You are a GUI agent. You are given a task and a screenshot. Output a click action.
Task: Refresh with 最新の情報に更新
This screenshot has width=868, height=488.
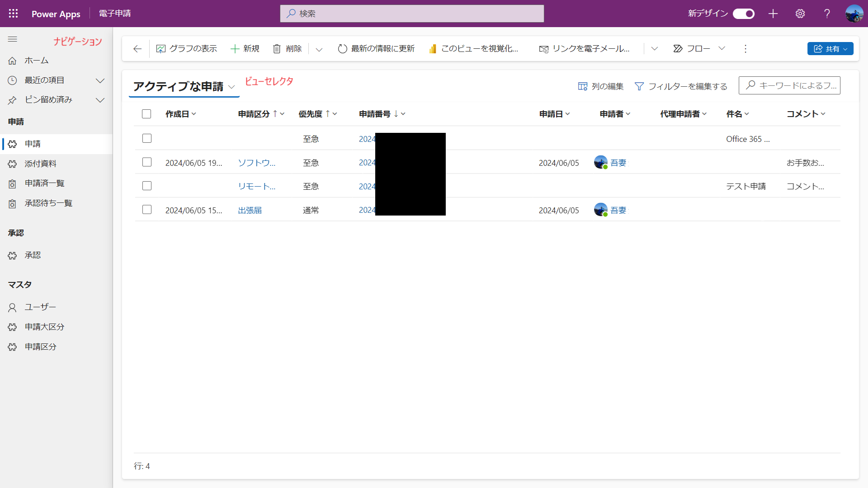pos(376,49)
